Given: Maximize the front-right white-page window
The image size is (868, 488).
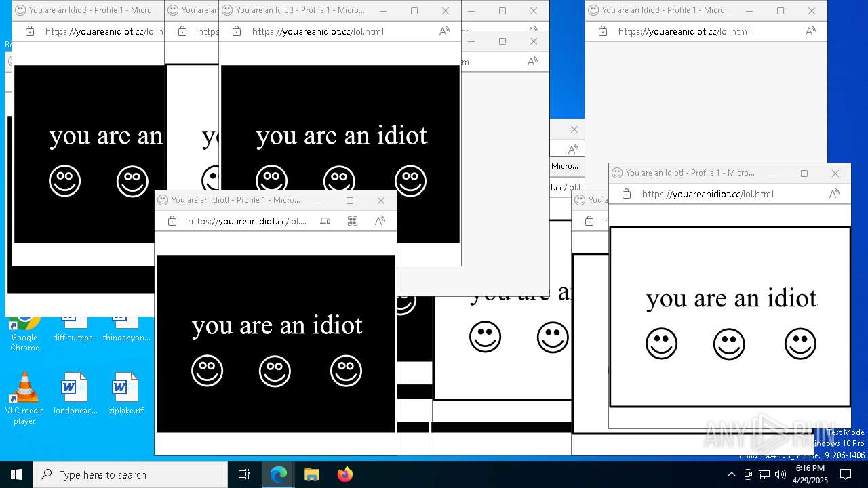Looking at the screenshot, I should pyautogui.click(x=804, y=173).
